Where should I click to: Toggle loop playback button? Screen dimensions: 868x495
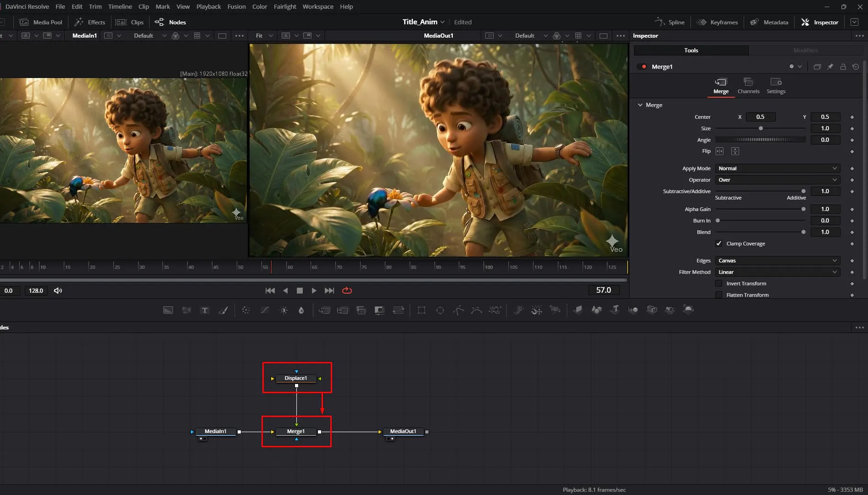tap(347, 290)
